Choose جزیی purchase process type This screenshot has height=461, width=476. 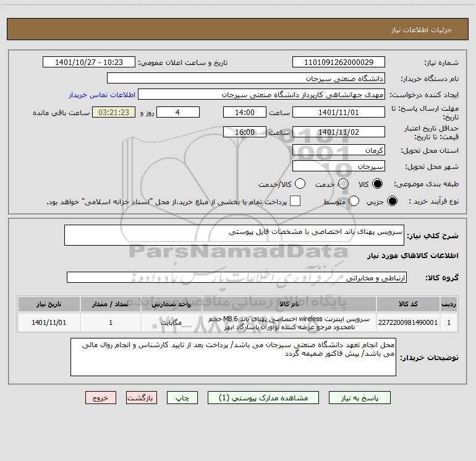pyautogui.click(x=392, y=201)
